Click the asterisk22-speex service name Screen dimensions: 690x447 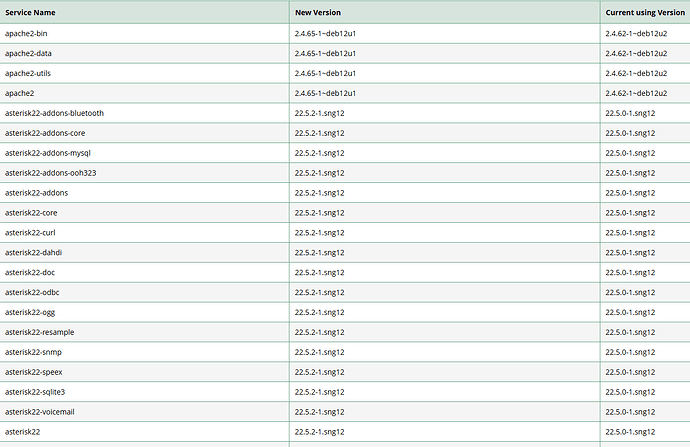(x=33, y=372)
